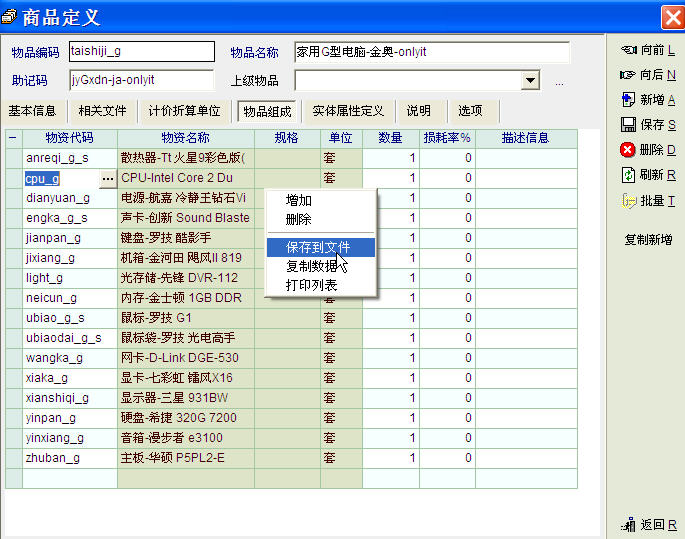Screen dimensions: 685x539
Task: Click into the 物品编码 input field
Action: click(141, 52)
